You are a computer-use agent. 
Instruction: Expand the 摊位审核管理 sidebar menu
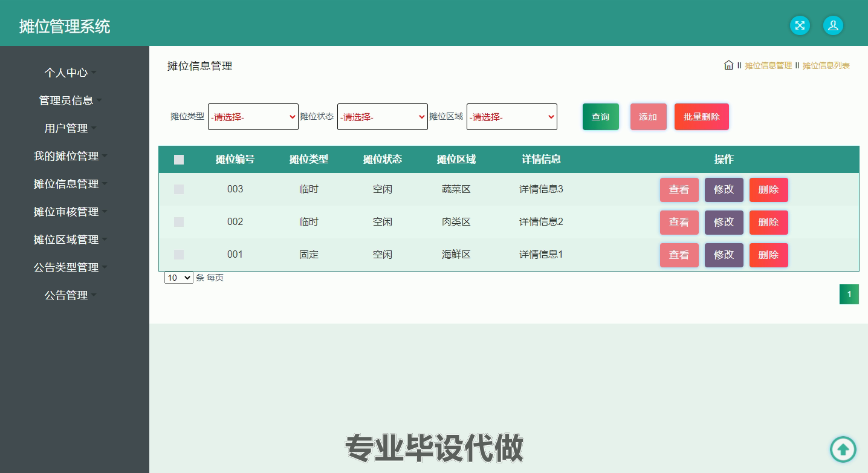click(x=70, y=212)
